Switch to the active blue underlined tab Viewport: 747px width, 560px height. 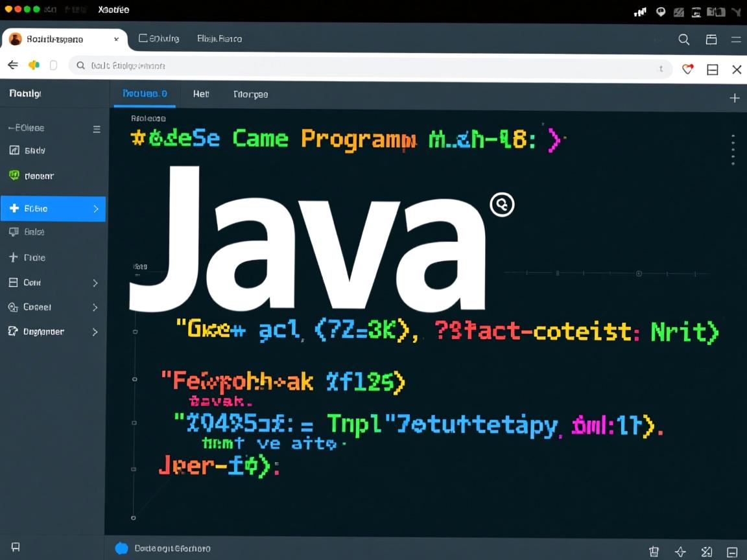coord(144,94)
